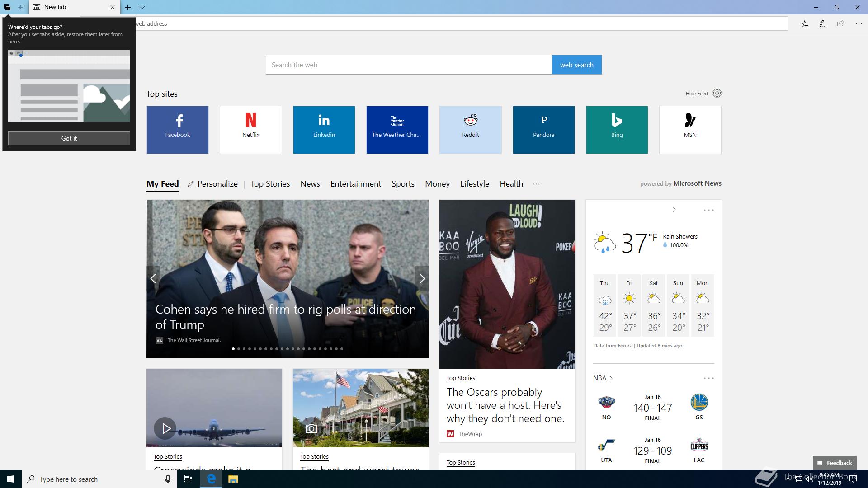Show tab previews chevron
868x488 pixels.
pos(142,7)
